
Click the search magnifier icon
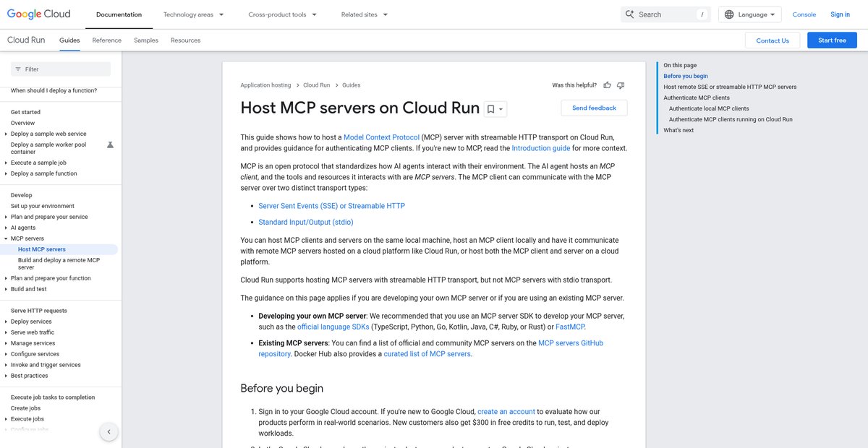[x=629, y=14]
